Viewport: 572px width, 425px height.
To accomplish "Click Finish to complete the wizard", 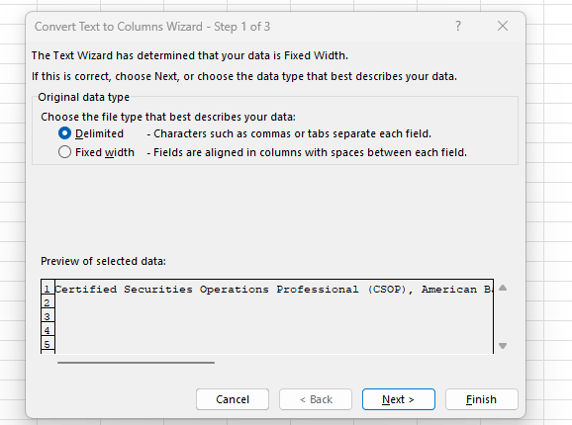I will click(x=481, y=399).
